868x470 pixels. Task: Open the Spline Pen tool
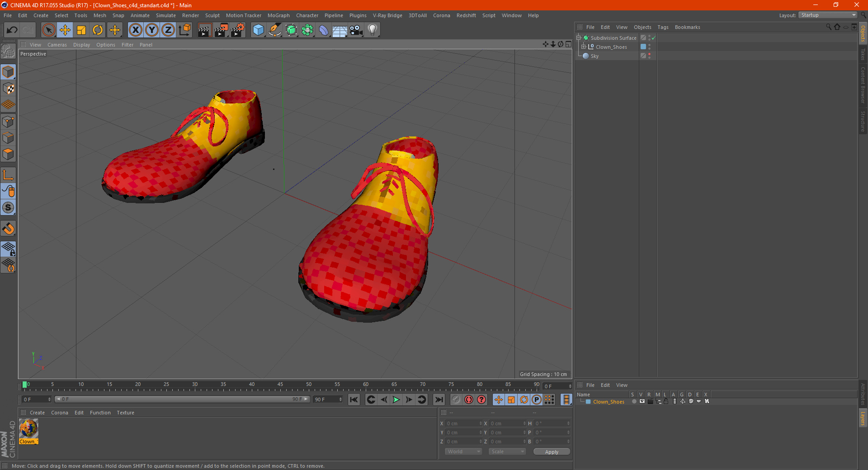[x=274, y=30]
